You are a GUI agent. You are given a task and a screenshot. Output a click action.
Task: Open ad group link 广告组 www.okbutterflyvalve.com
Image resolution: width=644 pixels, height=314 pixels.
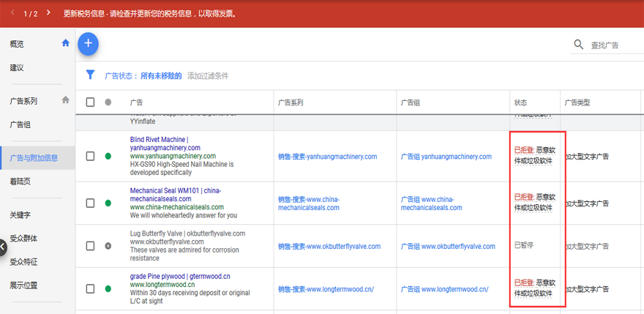[x=448, y=247]
